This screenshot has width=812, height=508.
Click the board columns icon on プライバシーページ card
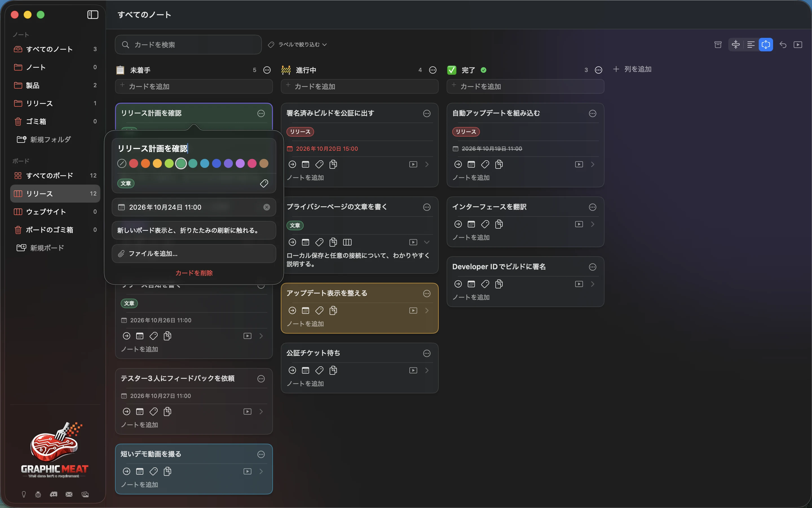coord(347,242)
